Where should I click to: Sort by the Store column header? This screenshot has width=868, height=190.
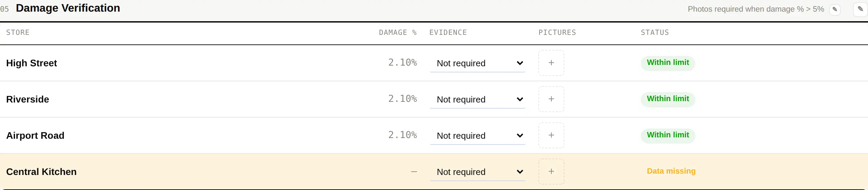pyautogui.click(x=18, y=32)
